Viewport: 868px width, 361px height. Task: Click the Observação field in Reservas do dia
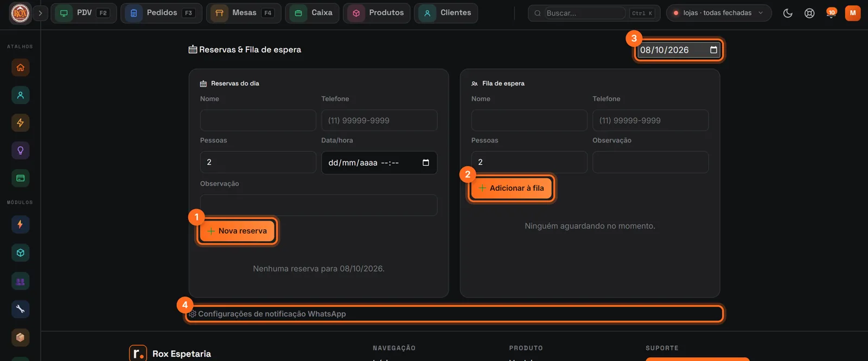[318, 205]
